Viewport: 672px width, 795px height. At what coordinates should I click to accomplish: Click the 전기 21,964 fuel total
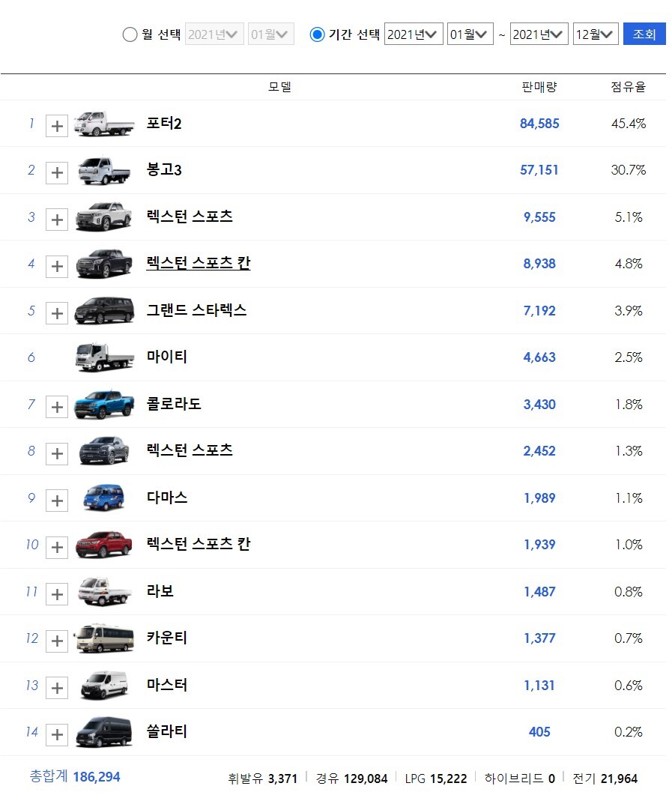[605, 779]
